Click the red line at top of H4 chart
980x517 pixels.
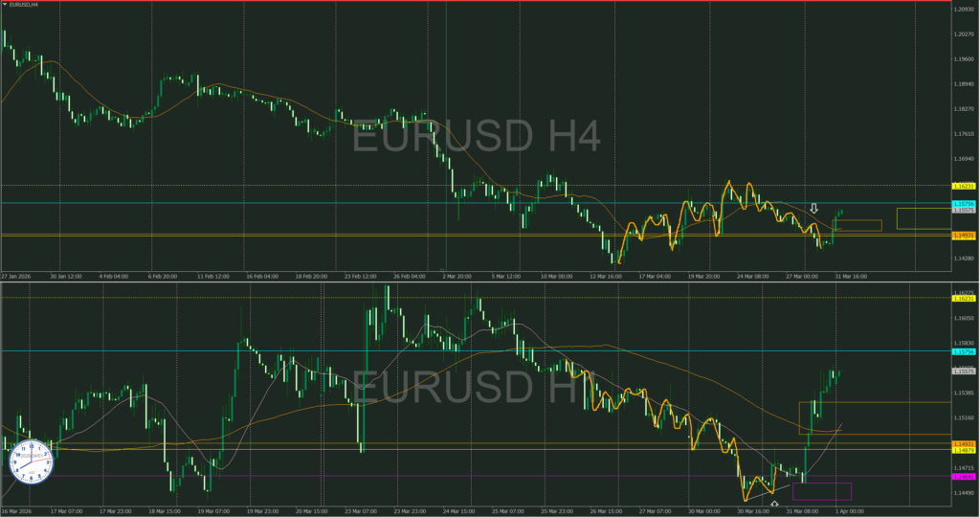pos(479,1)
